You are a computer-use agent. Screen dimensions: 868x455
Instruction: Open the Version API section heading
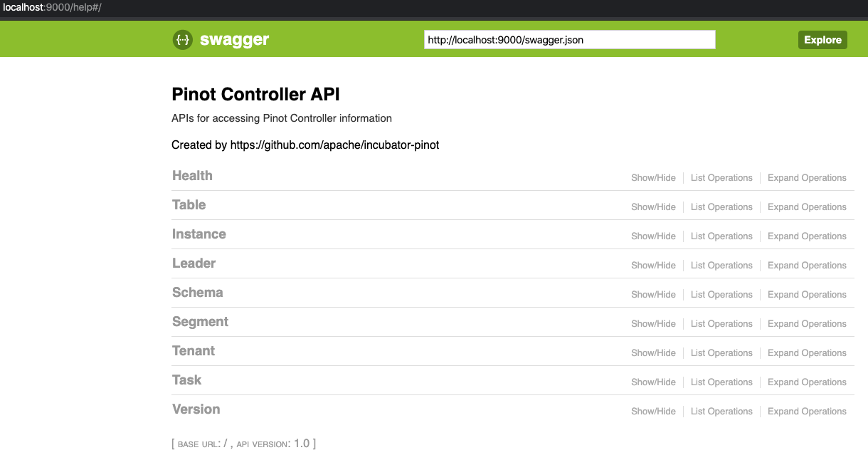point(196,409)
